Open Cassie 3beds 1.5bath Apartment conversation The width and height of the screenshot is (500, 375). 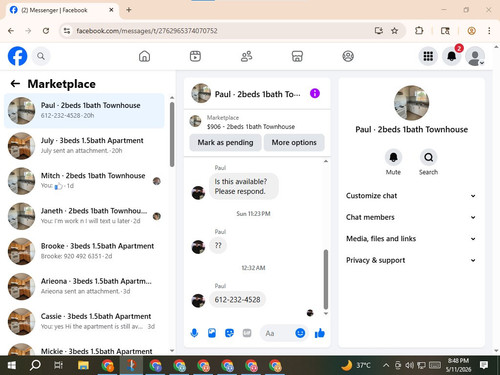click(x=84, y=322)
